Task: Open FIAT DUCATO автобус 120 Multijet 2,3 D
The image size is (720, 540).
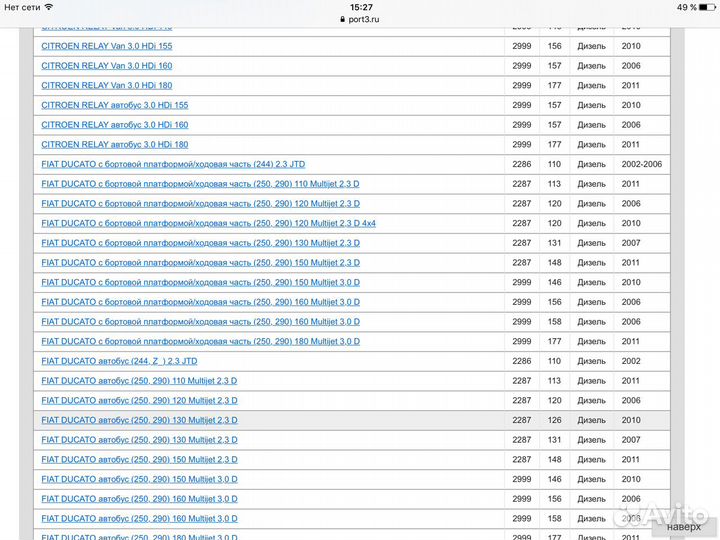Action: (x=139, y=400)
